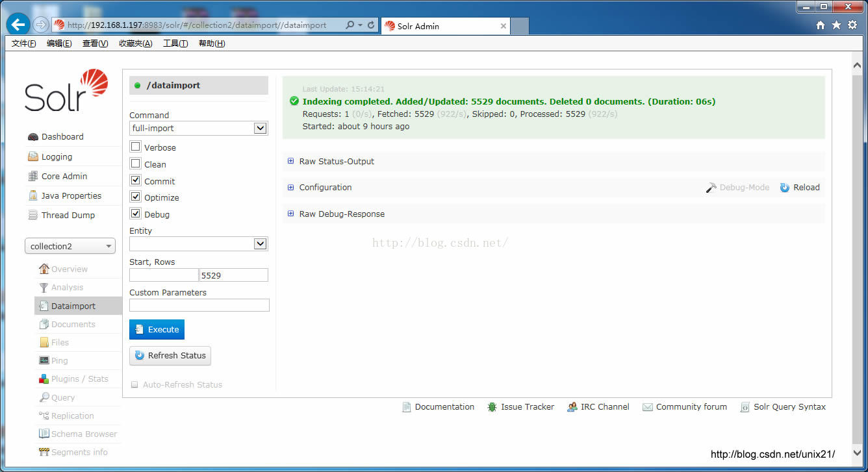868x472 pixels.
Task: Click the refresh icon in address bar
Action: point(371,25)
